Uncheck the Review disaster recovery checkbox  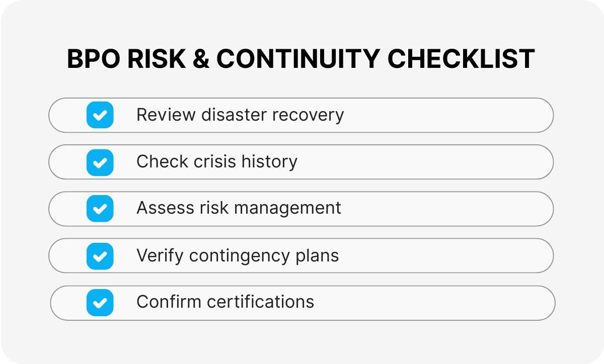[100, 115]
